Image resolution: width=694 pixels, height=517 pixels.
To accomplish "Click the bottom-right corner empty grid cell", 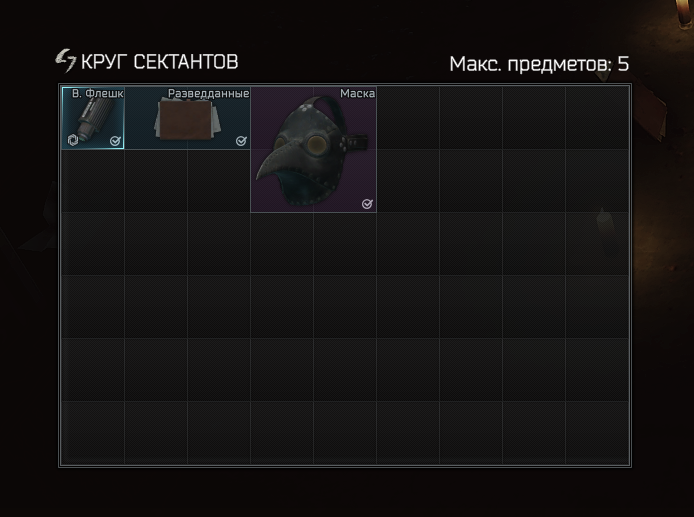I will [597, 432].
